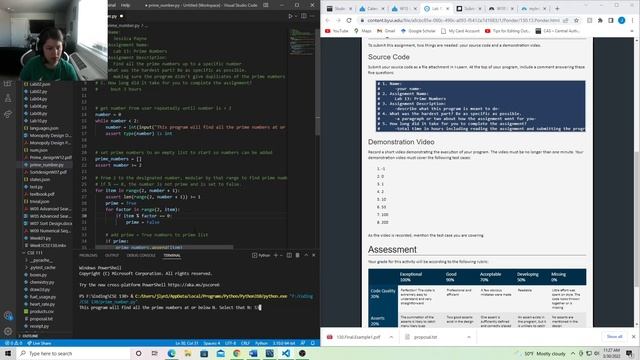This screenshot has height=360, width=640.
Task: Open YouTube bookmark
Action: click(337, 31)
